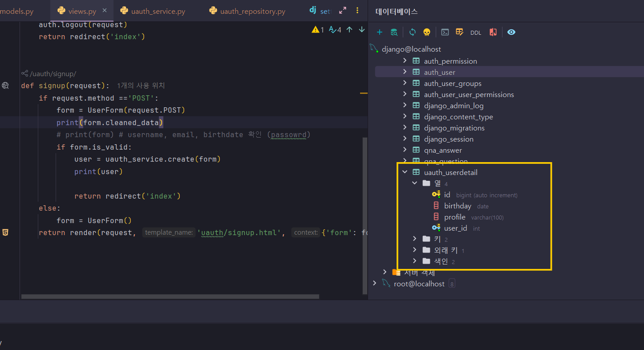
Task: Open the Django settings tab
Action: 320,11
